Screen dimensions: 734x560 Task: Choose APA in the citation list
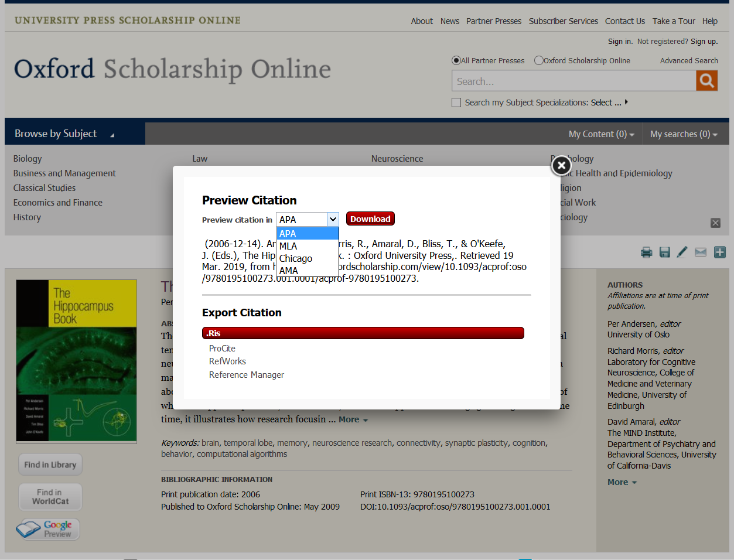pyautogui.click(x=308, y=234)
